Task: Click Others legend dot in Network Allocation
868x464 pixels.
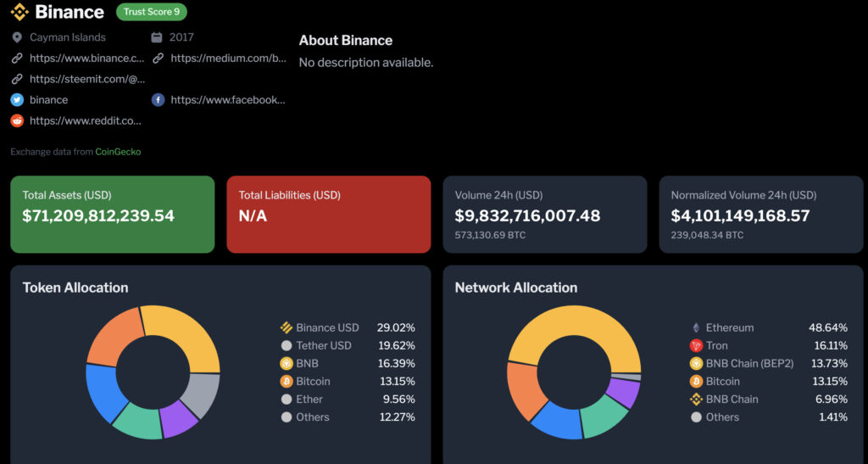Action: (696, 417)
